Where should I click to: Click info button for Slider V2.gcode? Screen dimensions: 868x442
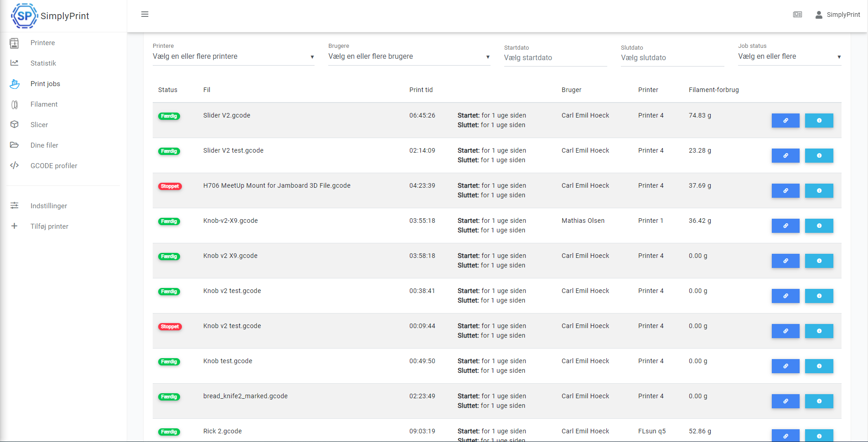[819, 121]
